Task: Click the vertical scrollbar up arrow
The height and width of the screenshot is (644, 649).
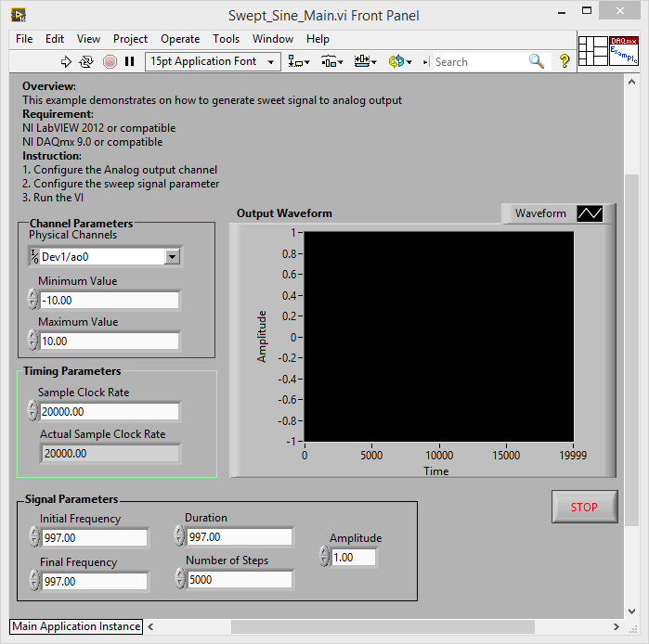Action: point(631,82)
